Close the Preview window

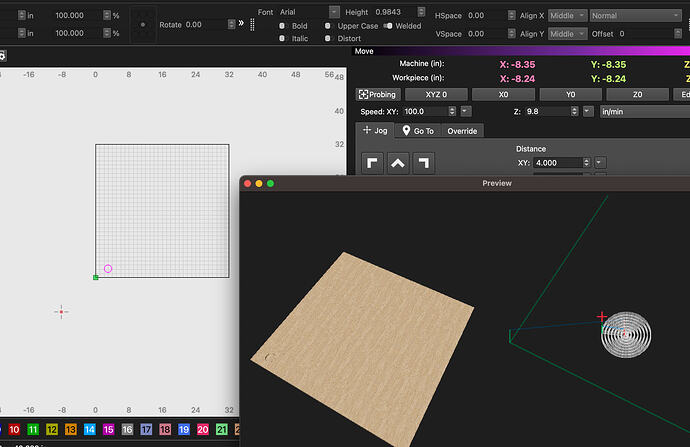coord(248,183)
